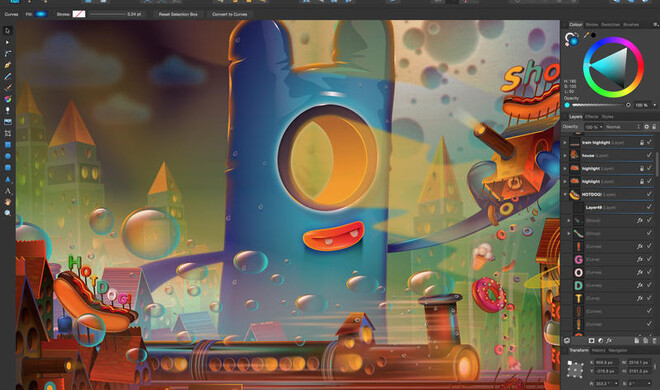This screenshot has width=660, height=390.
Task: Select the Node tool arrow
Action: tap(8, 42)
